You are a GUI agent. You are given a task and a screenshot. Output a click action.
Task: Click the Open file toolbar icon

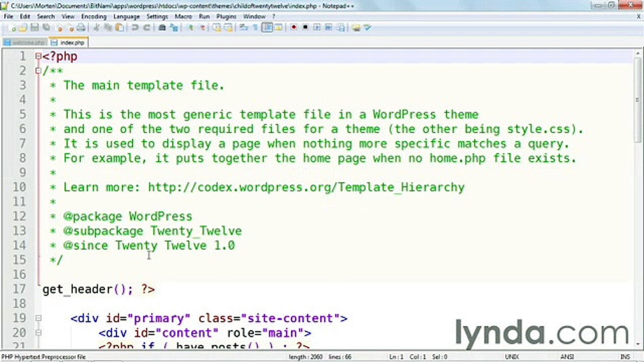click(x=23, y=28)
